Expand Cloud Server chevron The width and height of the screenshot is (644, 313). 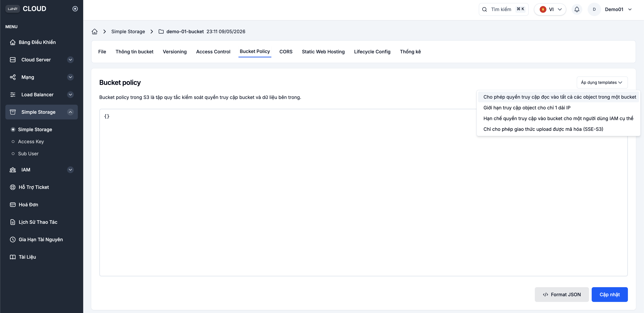coord(70,60)
